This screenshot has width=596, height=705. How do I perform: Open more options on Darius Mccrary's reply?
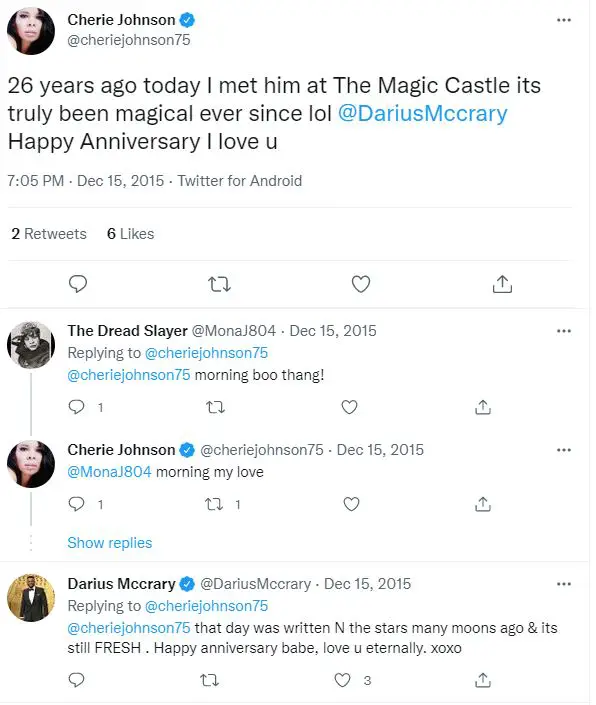564,584
